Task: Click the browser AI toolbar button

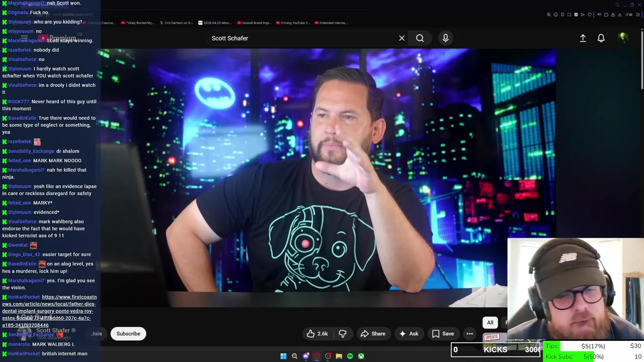Action: (x=630, y=15)
